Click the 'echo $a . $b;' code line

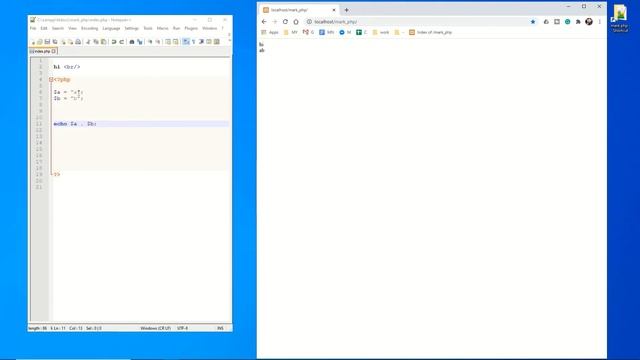pos(75,124)
